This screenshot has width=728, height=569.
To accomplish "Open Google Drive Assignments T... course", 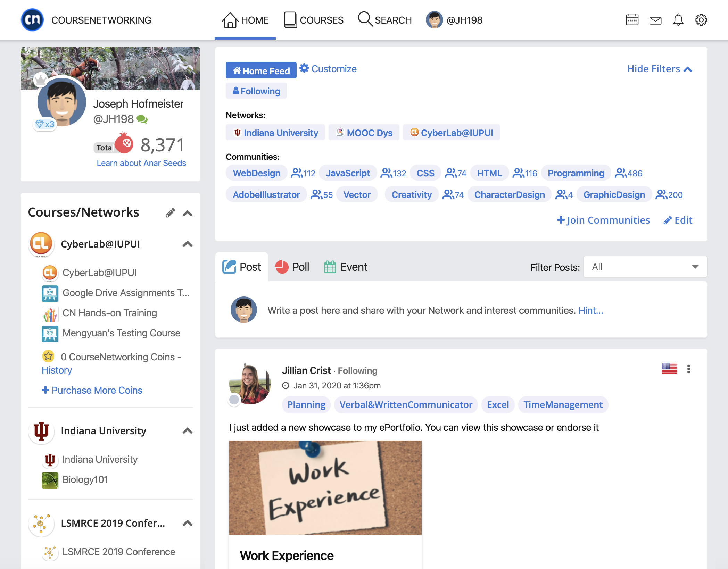I will point(116,293).
